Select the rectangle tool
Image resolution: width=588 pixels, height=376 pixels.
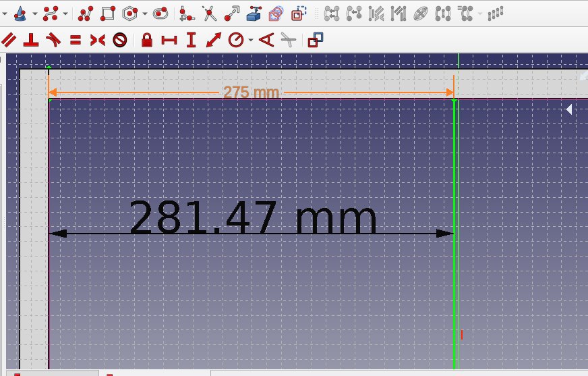[x=108, y=14]
